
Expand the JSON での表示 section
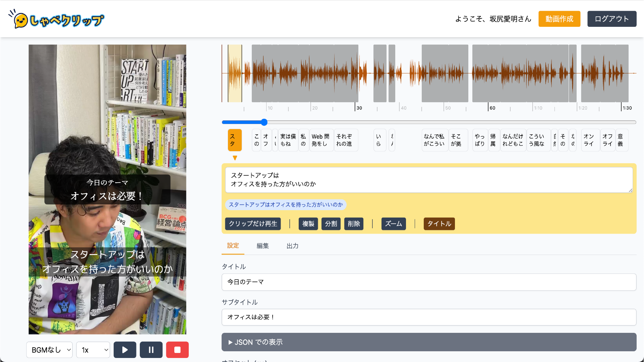point(255,342)
